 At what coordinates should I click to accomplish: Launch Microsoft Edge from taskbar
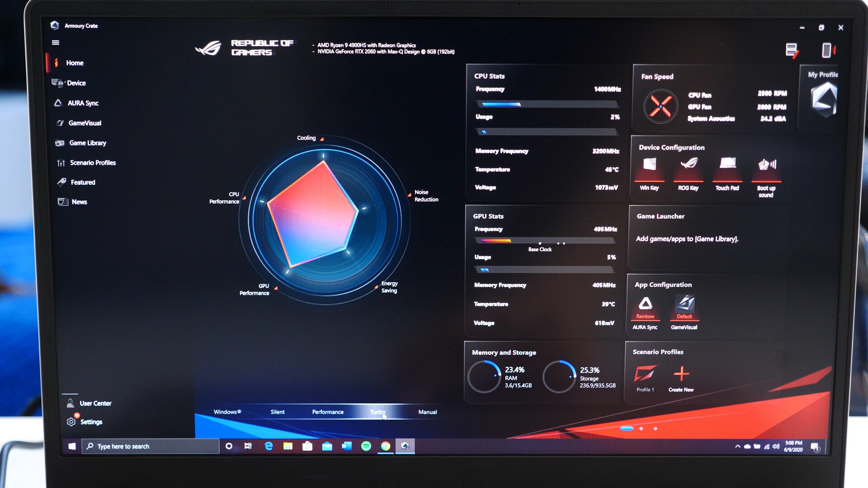269,446
